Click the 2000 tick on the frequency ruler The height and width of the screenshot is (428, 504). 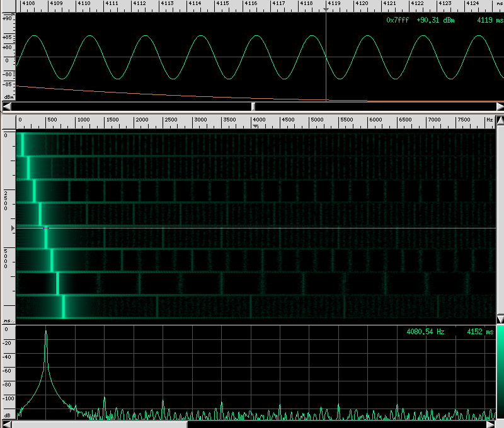[142, 120]
